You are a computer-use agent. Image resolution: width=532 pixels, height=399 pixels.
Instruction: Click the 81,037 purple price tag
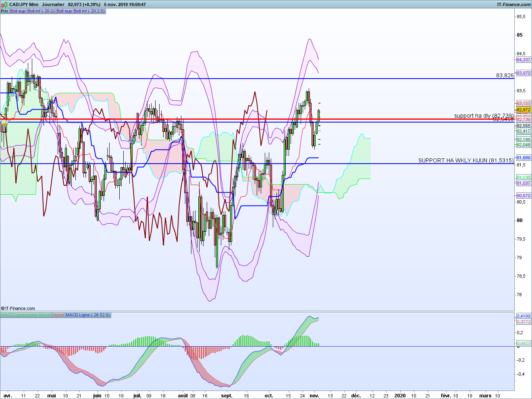tap(524, 183)
